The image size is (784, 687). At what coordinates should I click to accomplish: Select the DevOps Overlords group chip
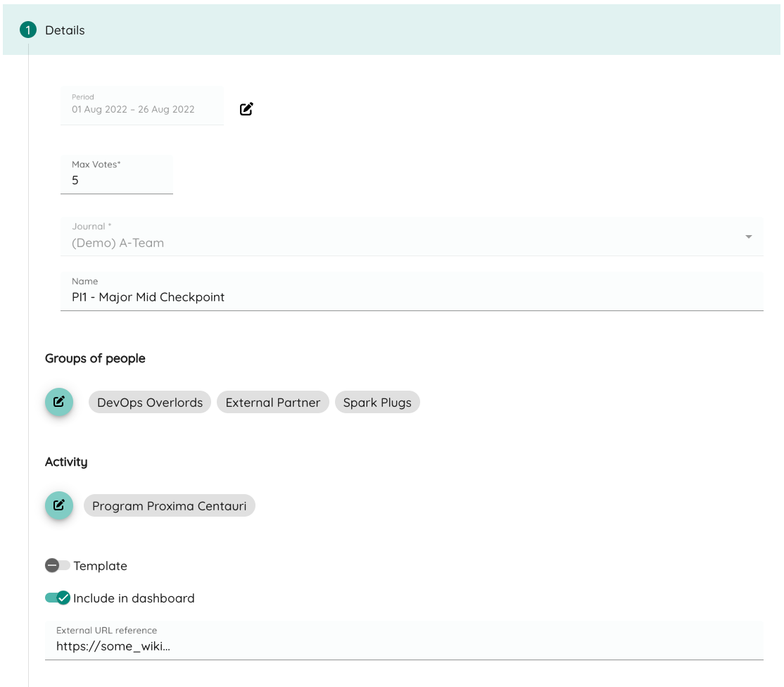[x=149, y=402]
